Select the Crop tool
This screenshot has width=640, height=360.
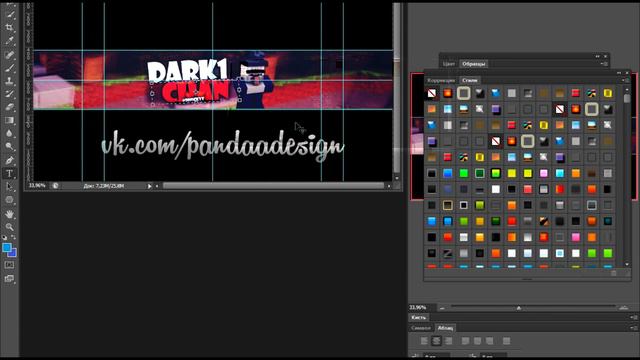pos(9,28)
